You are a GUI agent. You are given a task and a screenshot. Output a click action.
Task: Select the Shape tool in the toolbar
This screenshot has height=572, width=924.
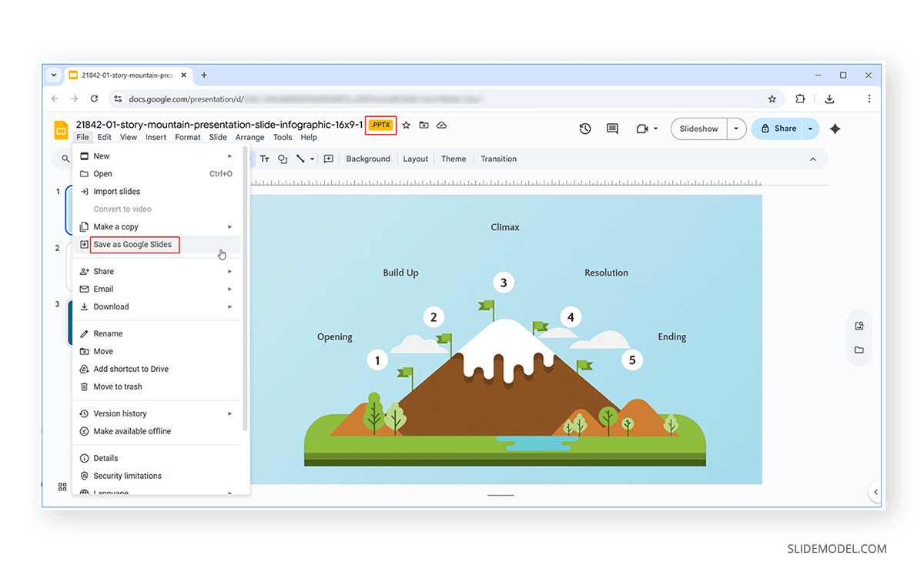283,159
